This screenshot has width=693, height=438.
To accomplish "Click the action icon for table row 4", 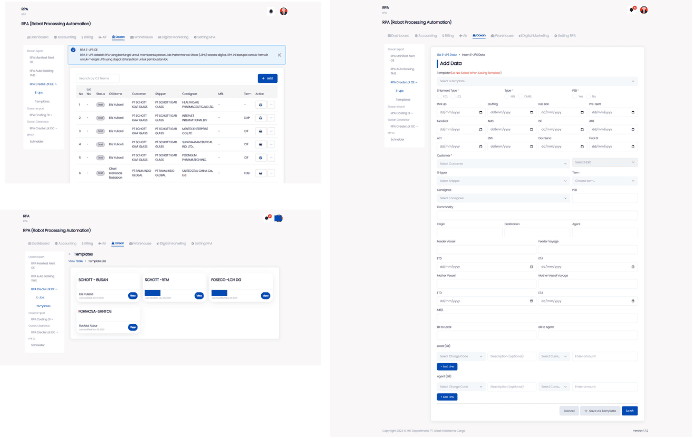I will [x=261, y=145].
